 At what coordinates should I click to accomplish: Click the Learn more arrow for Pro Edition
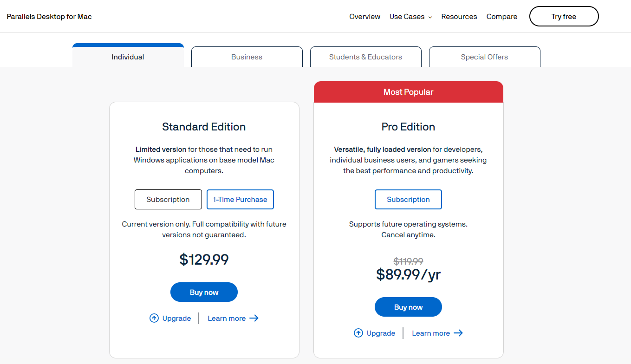[458, 333]
